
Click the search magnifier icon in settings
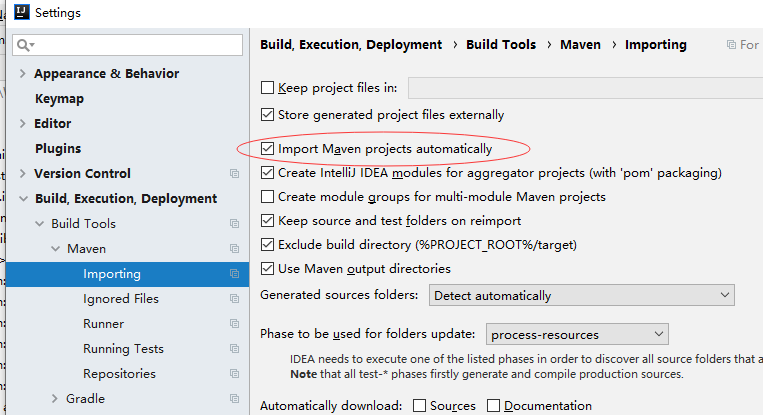coord(24,45)
